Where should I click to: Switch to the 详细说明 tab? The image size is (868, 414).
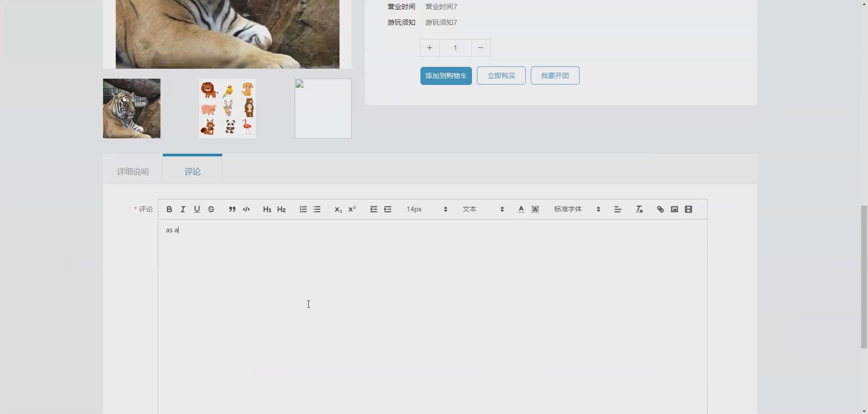tap(133, 172)
